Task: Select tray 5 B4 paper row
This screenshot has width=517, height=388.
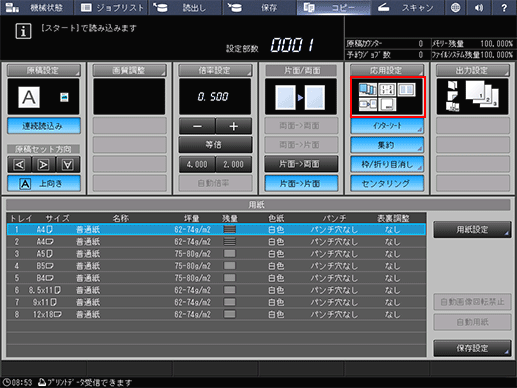Action: (216, 278)
